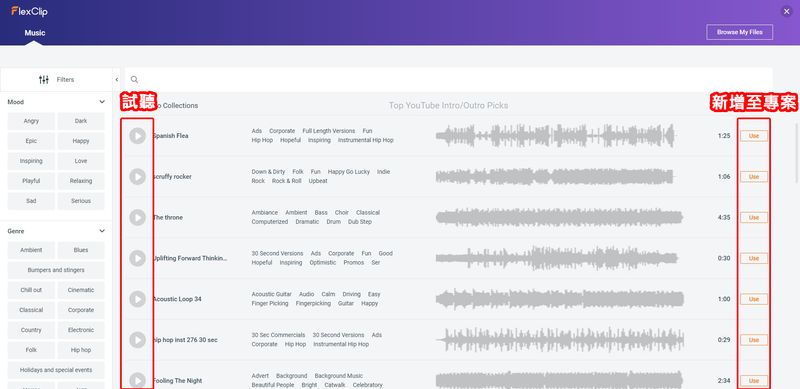Use the Uplifting Forward Thinking track
800x389 pixels.
coord(754,258)
